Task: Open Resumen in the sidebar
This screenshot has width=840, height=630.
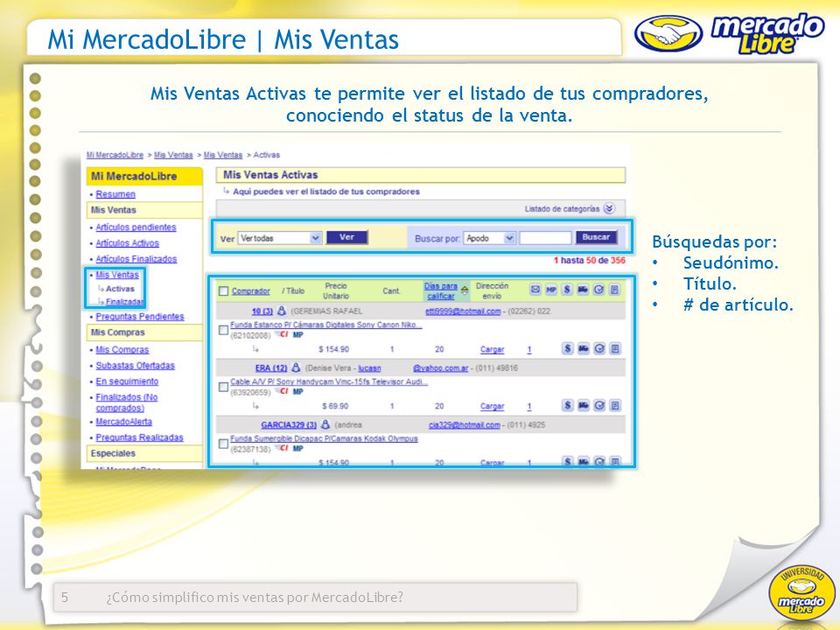Action: (115, 194)
